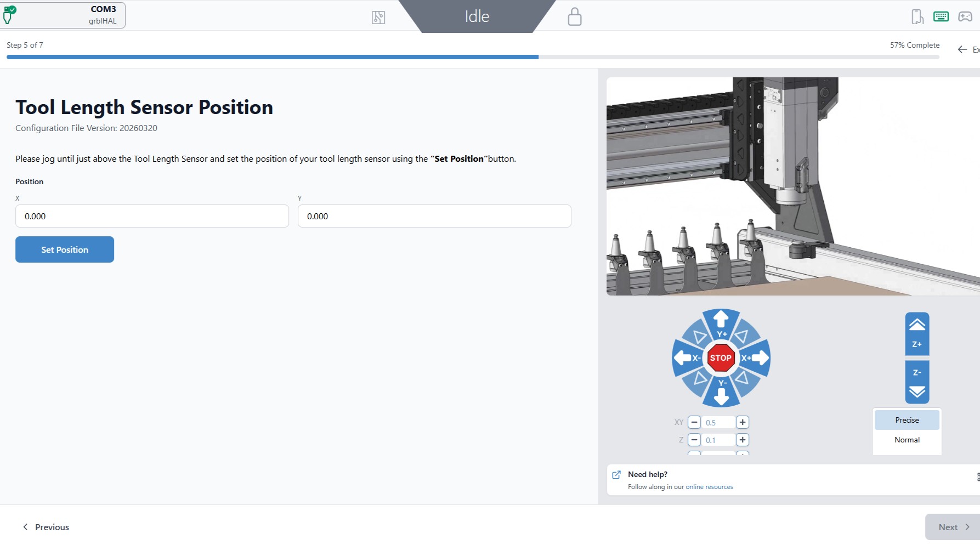Lower the spindle with Z- button
980x551 pixels.
917,382
